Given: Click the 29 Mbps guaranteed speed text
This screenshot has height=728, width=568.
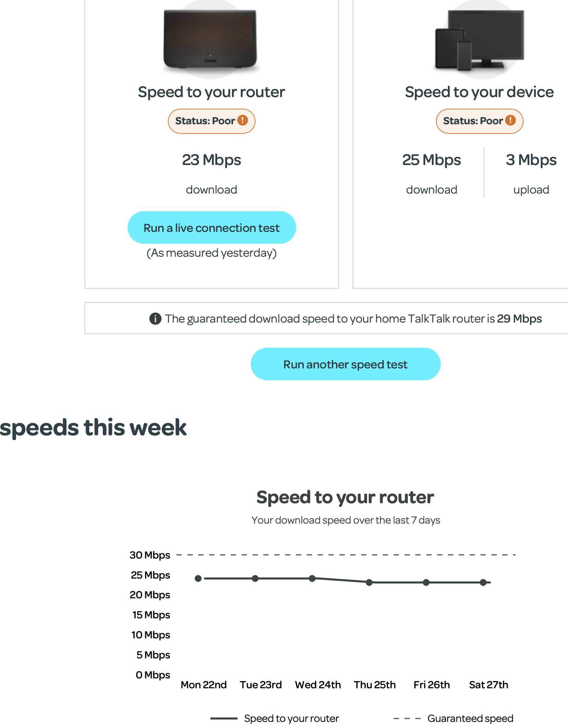Looking at the screenshot, I should [519, 318].
